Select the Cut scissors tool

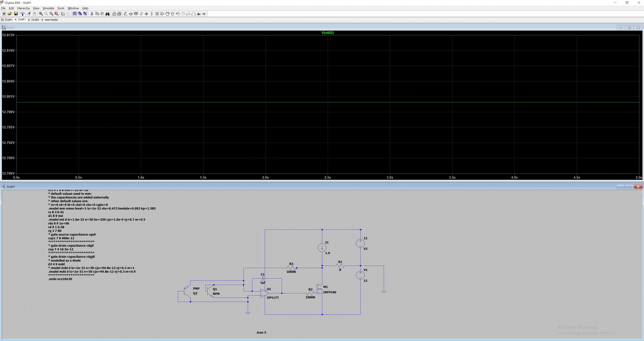(x=92, y=14)
